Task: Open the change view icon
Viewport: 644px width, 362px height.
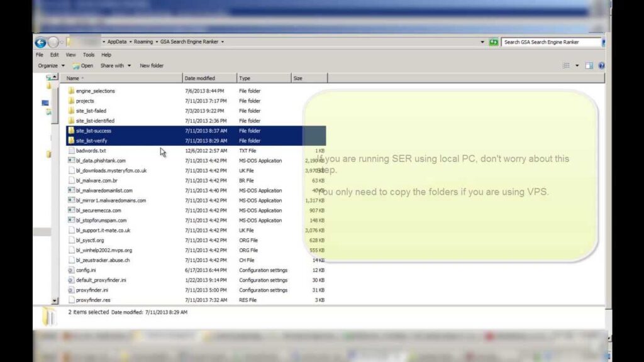Action: click(x=567, y=65)
